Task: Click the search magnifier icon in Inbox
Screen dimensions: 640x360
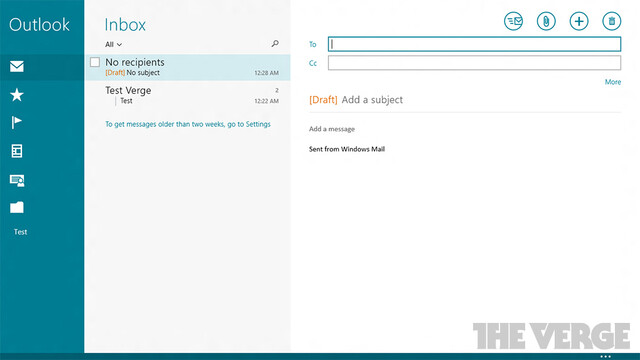Action: pyautogui.click(x=275, y=43)
